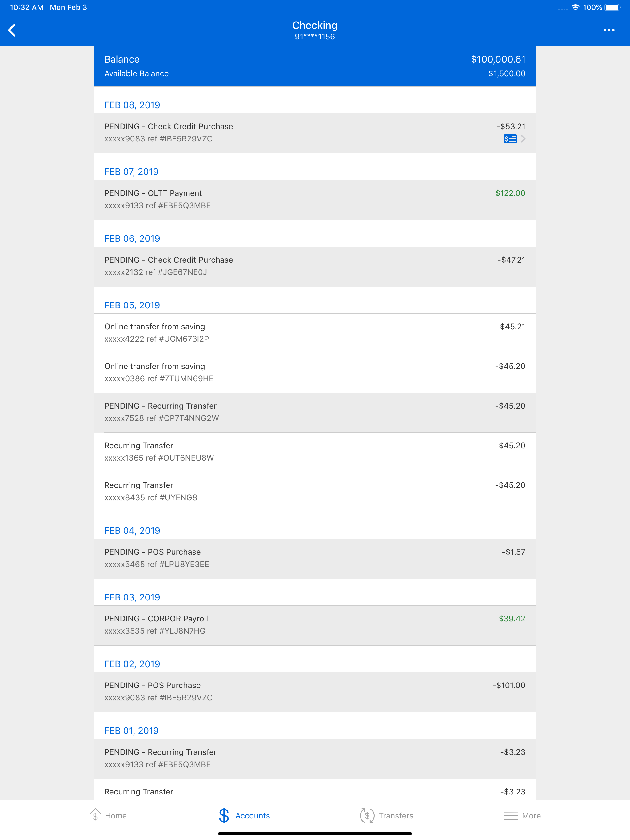Open PENDING - OLTT Payment transaction

(x=315, y=200)
